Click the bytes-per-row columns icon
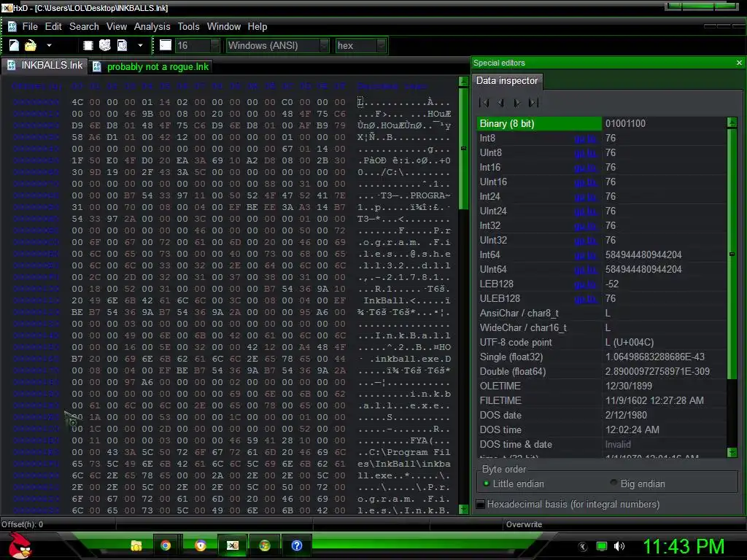The height and width of the screenshot is (560, 747). (166, 45)
